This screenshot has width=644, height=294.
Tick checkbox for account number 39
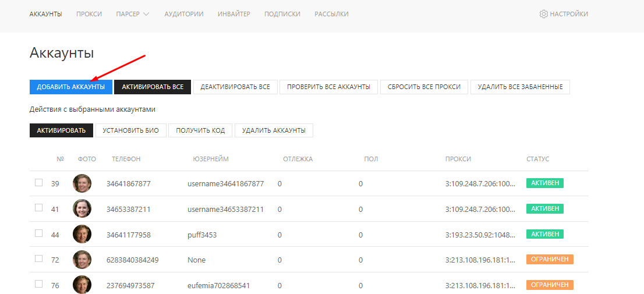tap(39, 182)
